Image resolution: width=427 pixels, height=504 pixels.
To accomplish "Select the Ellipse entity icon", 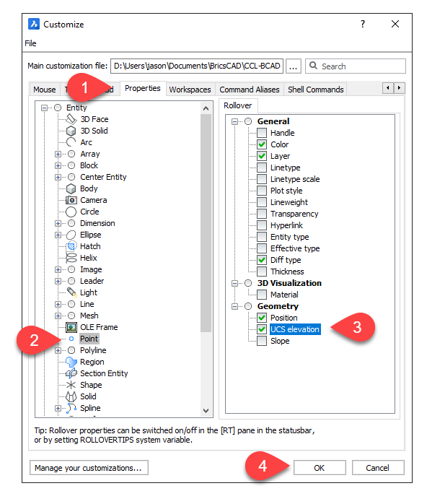I will point(71,235).
